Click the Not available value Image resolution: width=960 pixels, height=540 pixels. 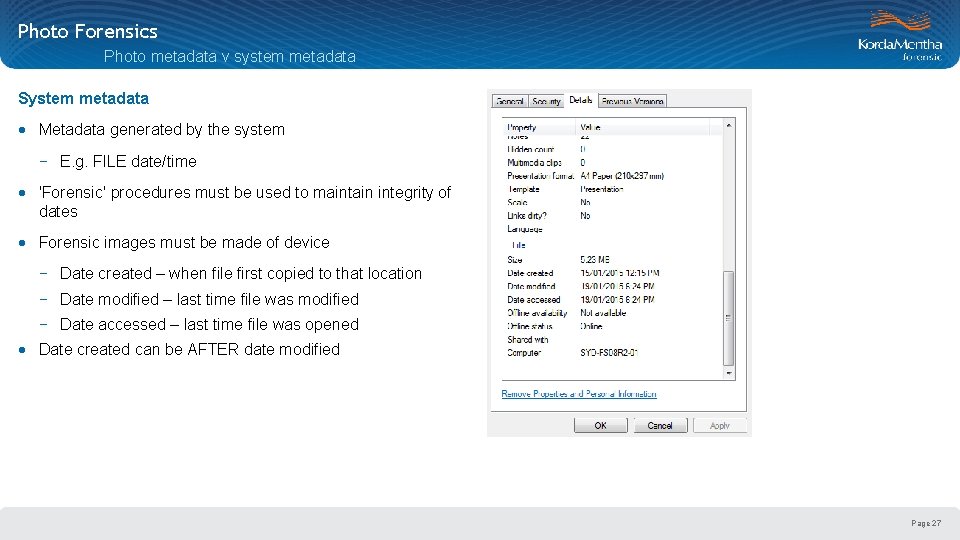(x=603, y=313)
